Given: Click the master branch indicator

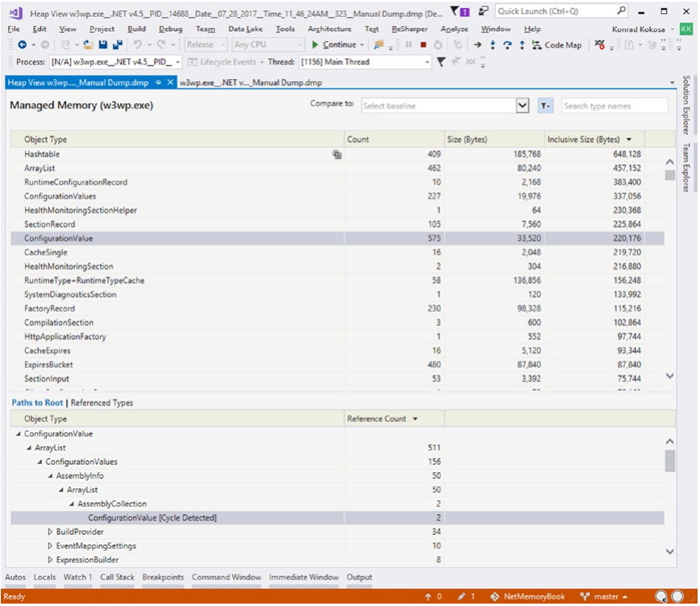Looking at the screenshot, I should pyautogui.click(x=603, y=596).
